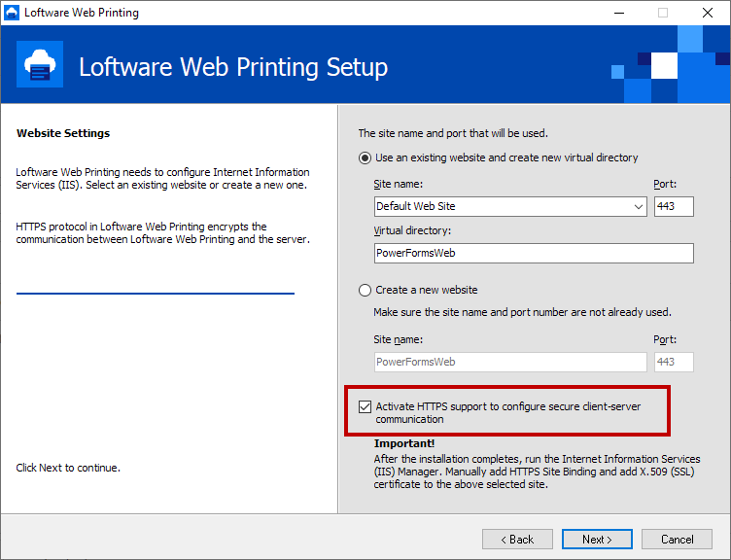Click the 'Important!' label
This screenshot has width=731, height=560.
(404, 443)
